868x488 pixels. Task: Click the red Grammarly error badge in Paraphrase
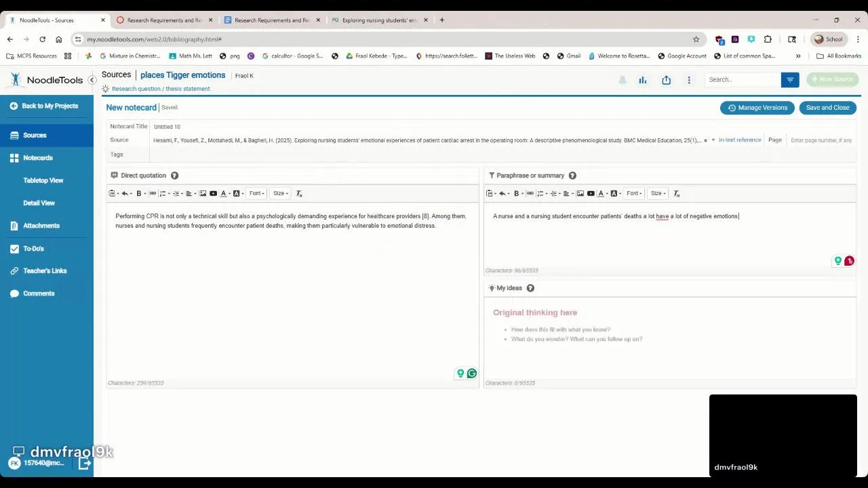tap(849, 261)
